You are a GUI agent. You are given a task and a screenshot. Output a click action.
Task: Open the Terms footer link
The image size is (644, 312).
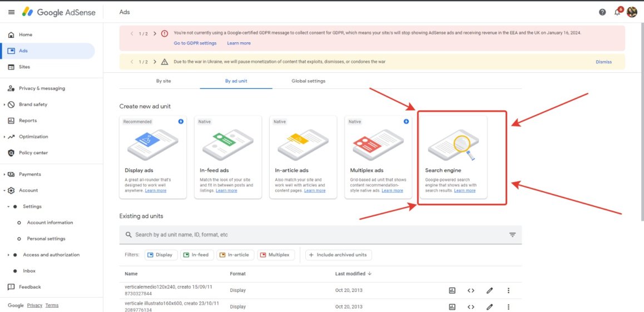52,305
